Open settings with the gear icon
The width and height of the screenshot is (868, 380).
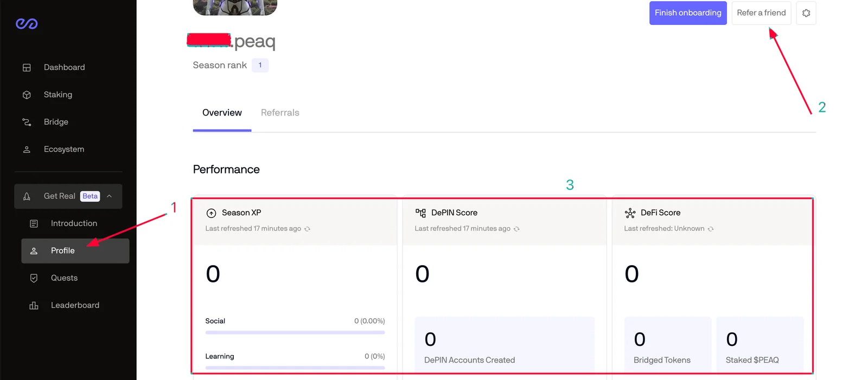click(x=806, y=13)
